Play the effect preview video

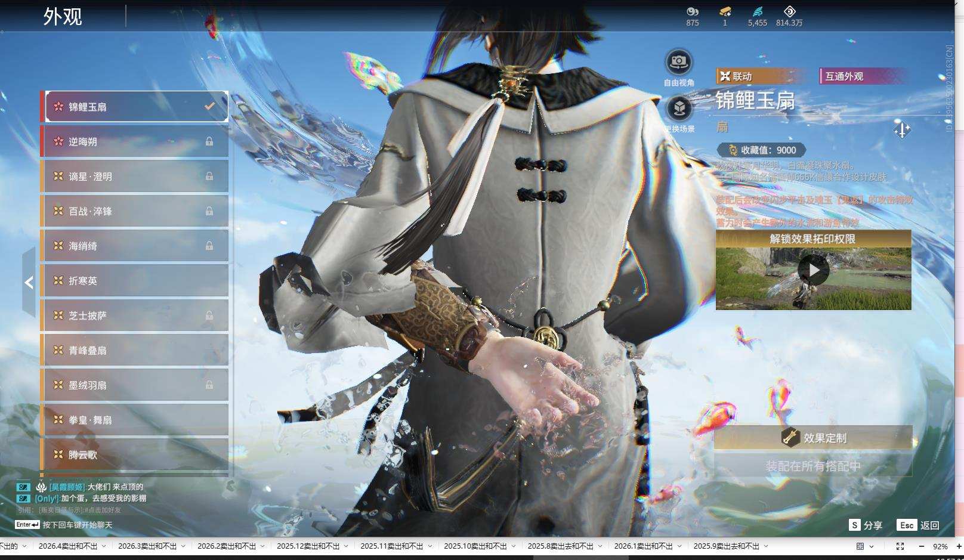[x=814, y=270]
